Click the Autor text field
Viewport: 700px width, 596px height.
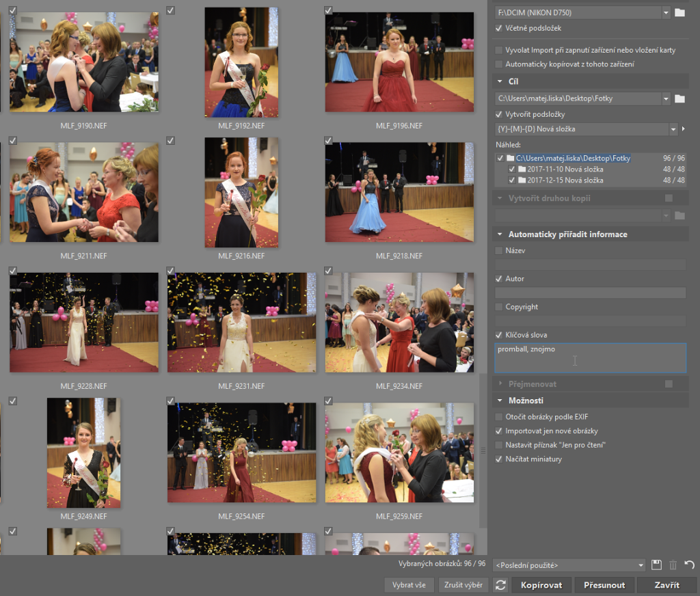point(590,293)
